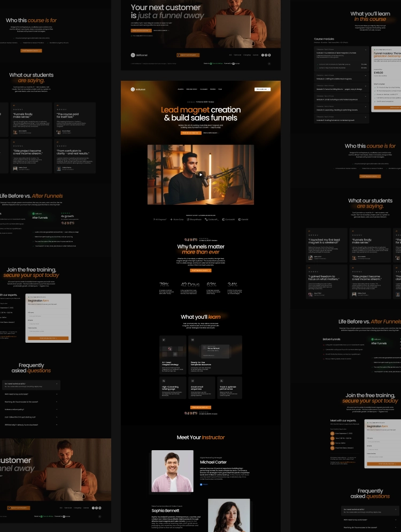Click the 78% statistic
This screenshot has width=401, height=532.
164,284
